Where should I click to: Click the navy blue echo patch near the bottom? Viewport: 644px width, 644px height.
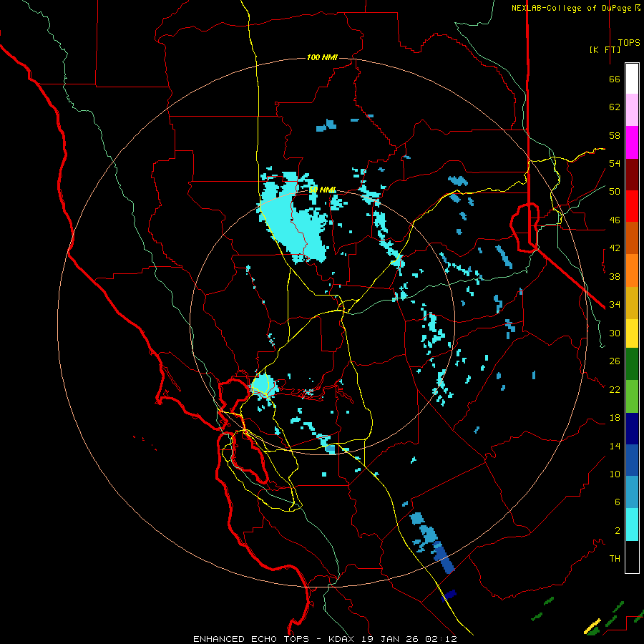pos(449,595)
